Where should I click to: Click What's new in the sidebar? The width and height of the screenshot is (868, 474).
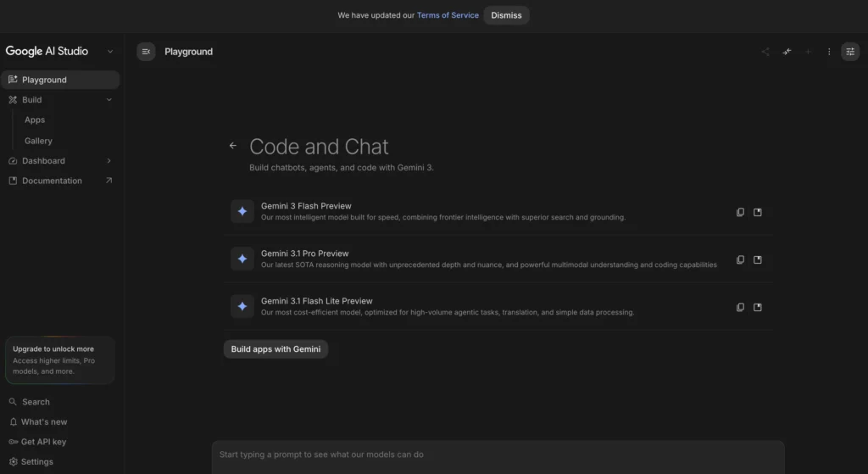[x=44, y=422]
